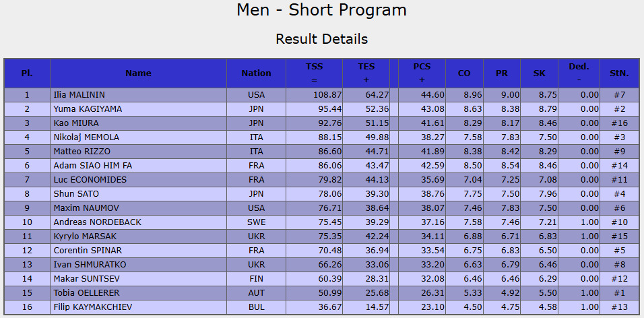Click the StN. column header

pyautogui.click(x=619, y=73)
